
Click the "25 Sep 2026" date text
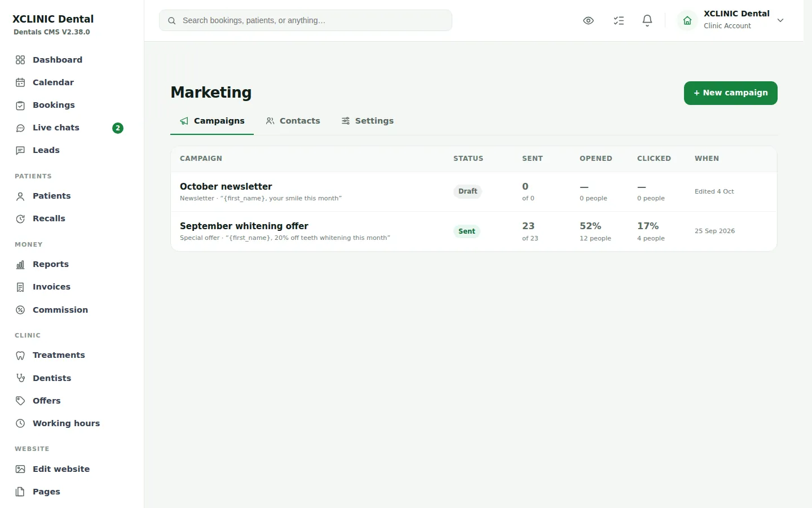[x=715, y=231]
